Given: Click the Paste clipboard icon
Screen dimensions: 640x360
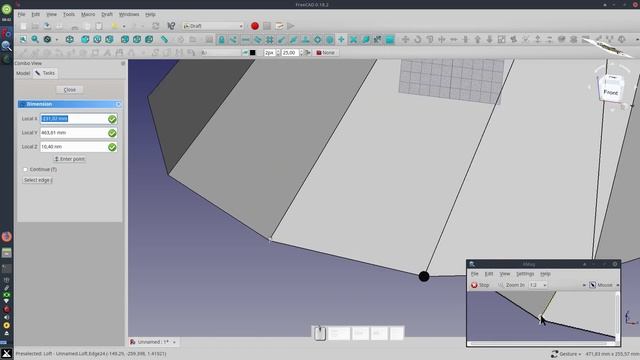Looking at the screenshot, I should [x=99, y=26].
